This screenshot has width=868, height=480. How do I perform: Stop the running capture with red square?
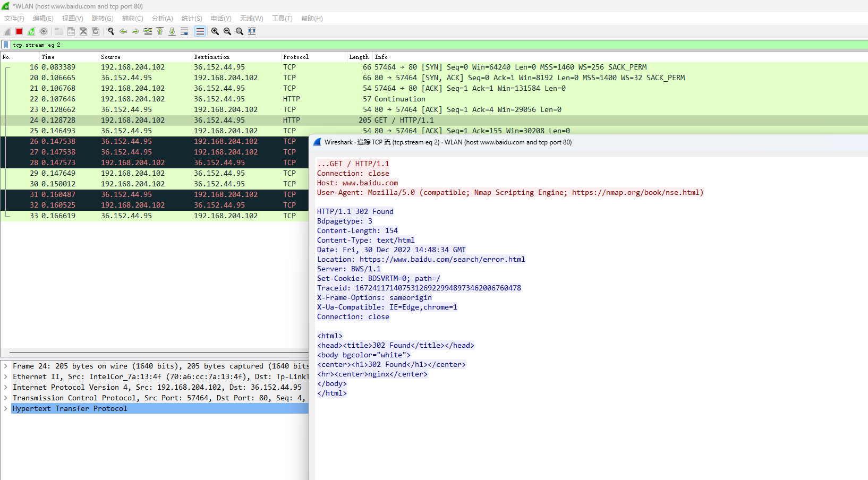pyautogui.click(x=19, y=31)
